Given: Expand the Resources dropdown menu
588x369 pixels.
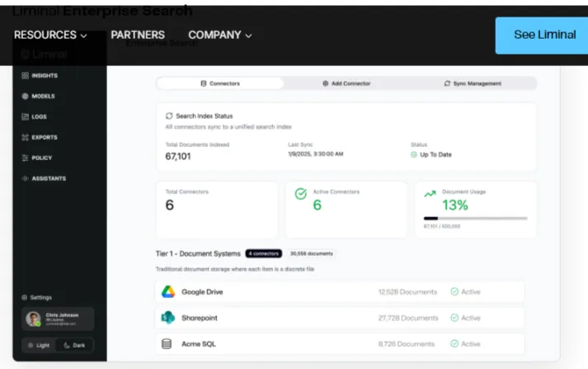Looking at the screenshot, I should point(50,35).
